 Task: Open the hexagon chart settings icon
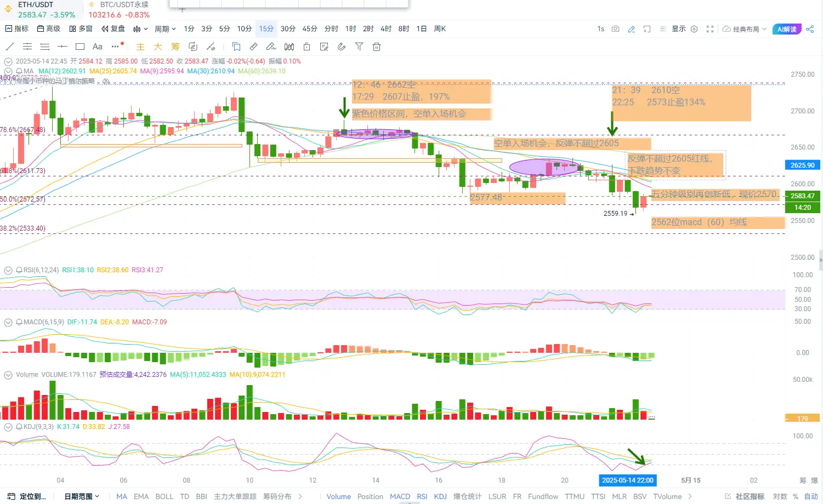[694, 29]
